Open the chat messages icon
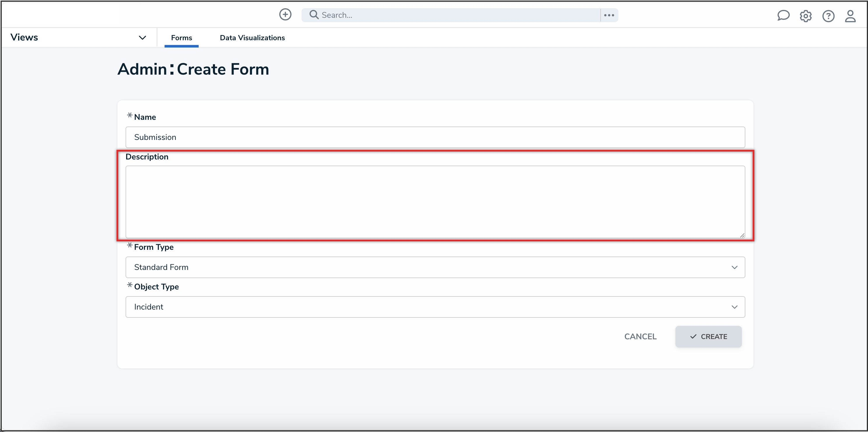Image resolution: width=868 pixels, height=432 pixels. (x=783, y=15)
